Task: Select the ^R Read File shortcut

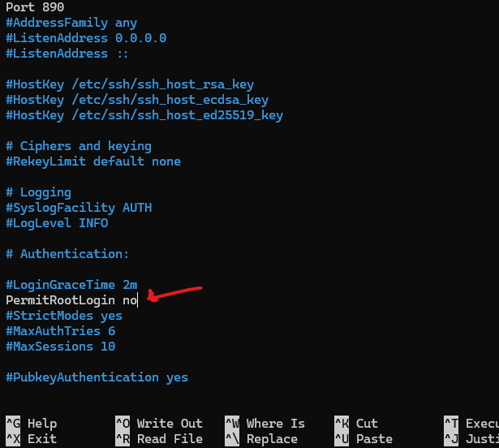Action: 159,439
